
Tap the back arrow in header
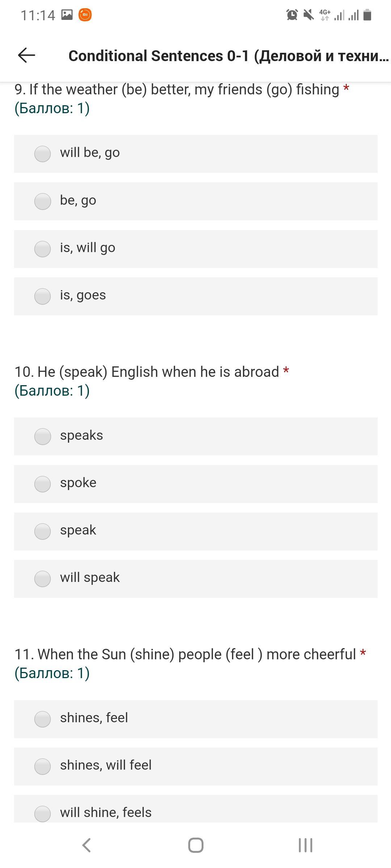[x=26, y=55]
